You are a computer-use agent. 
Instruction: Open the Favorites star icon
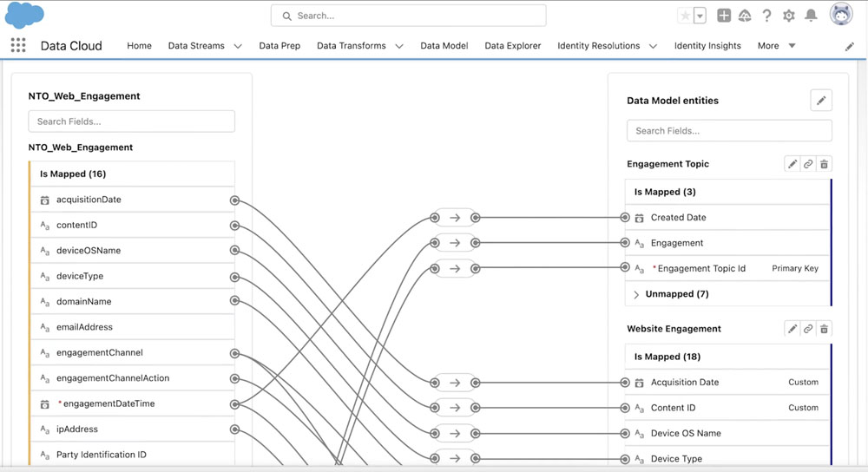(x=686, y=16)
